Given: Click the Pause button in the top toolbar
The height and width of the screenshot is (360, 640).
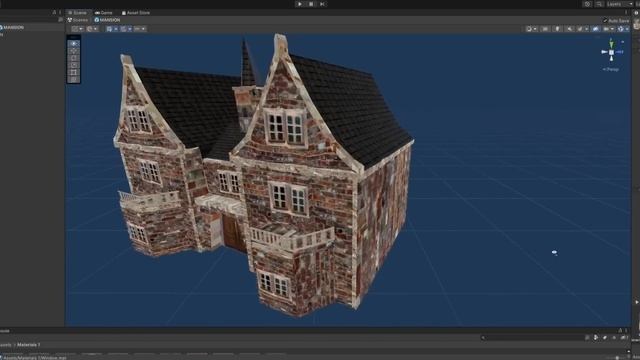Looking at the screenshot, I should point(311,4).
